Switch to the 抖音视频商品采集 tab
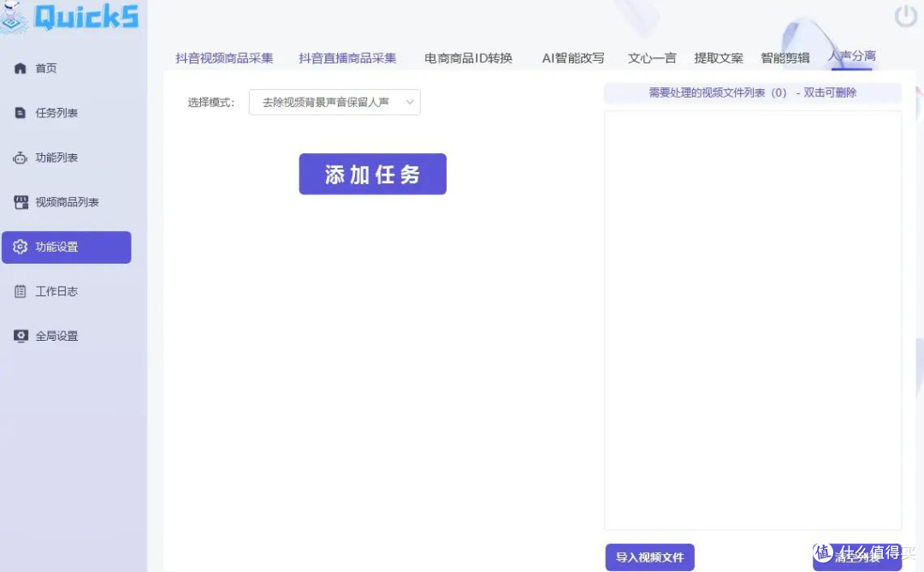Image resolution: width=924 pixels, height=572 pixels. [x=224, y=57]
